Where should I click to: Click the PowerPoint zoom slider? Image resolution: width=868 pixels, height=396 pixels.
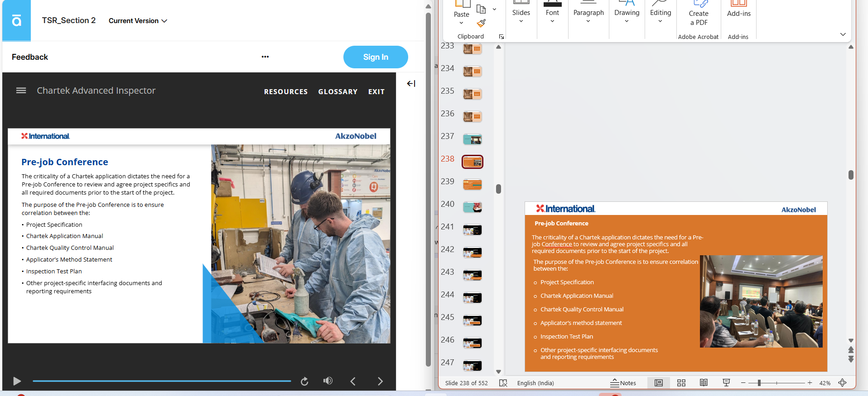(776, 383)
